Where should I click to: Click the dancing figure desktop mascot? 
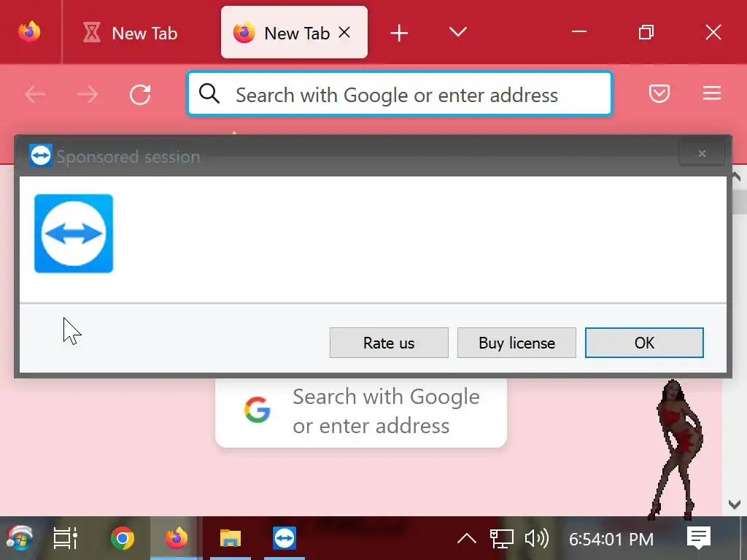(x=676, y=449)
